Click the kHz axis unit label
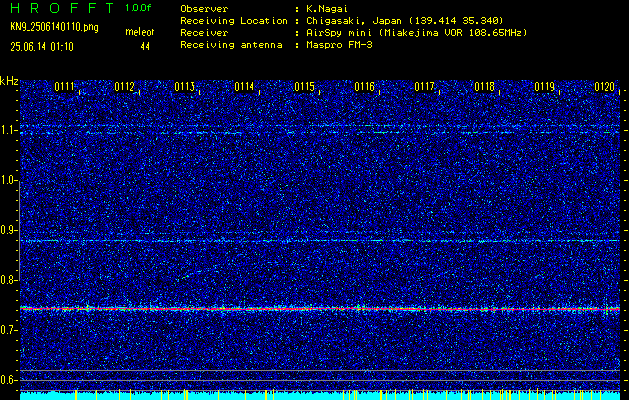 coord(9,81)
